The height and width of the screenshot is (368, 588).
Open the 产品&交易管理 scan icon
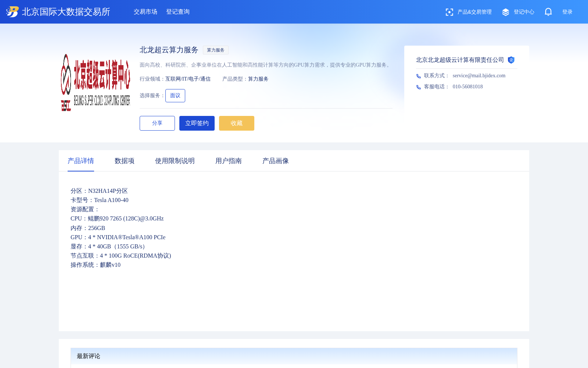point(449,12)
